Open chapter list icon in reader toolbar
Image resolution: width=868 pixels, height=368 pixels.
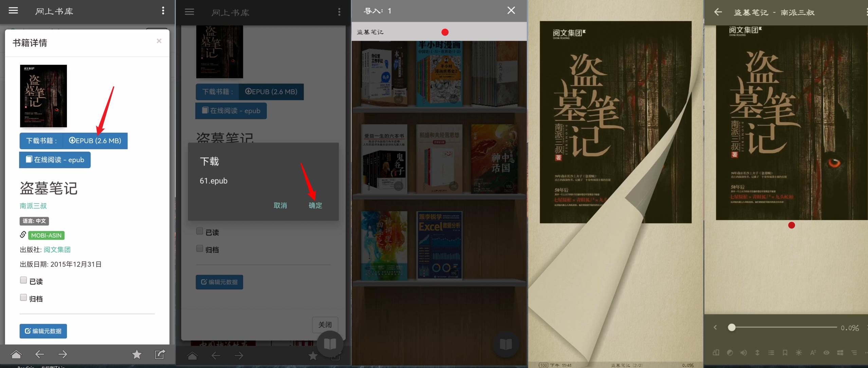pyautogui.click(x=771, y=353)
